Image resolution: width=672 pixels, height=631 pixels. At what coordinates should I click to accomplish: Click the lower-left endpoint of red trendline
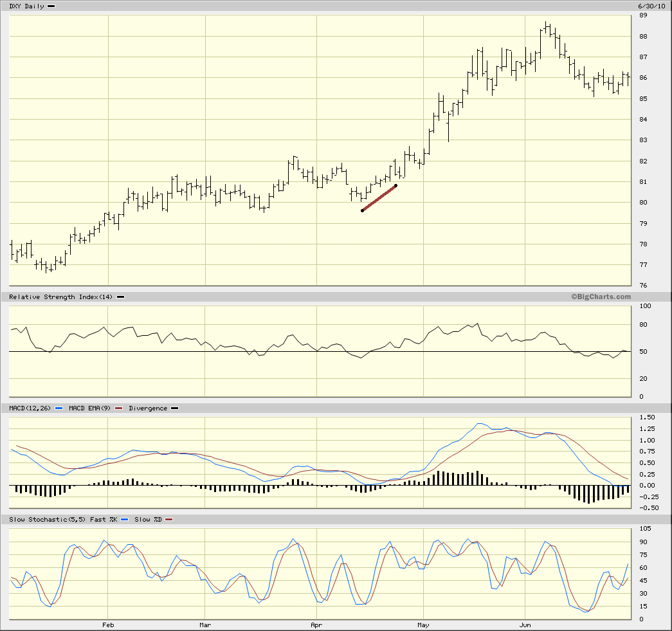[x=363, y=210]
